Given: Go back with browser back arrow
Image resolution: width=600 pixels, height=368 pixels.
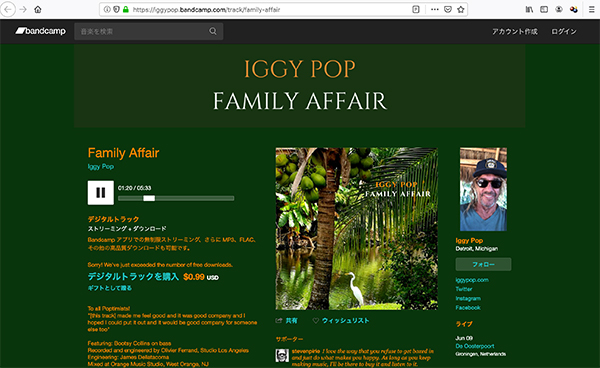Looking at the screenshot, I should pyautogui.click(x=8, y=9).
